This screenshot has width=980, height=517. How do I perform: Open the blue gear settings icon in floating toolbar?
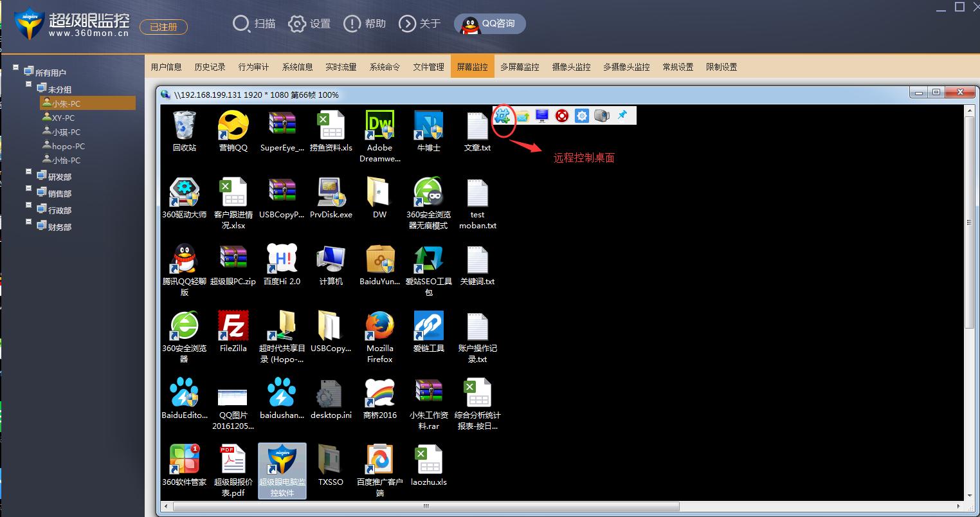pos(582,116)
